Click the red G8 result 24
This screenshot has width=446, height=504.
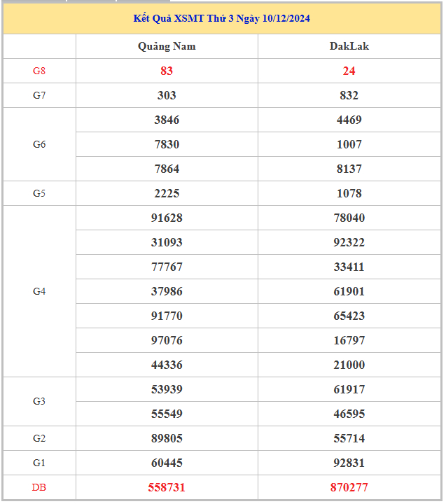click(x=349, y=71)
